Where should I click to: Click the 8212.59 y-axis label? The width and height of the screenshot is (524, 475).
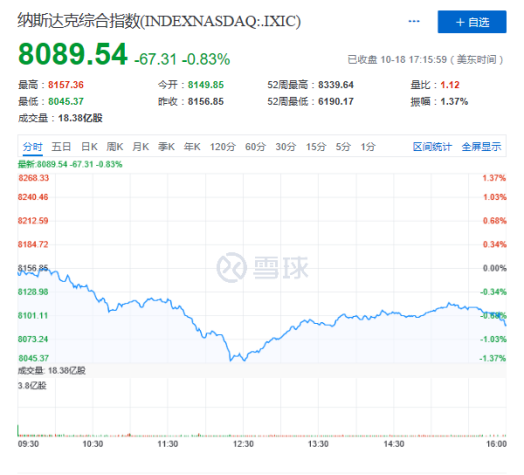(x=33, y=221)
